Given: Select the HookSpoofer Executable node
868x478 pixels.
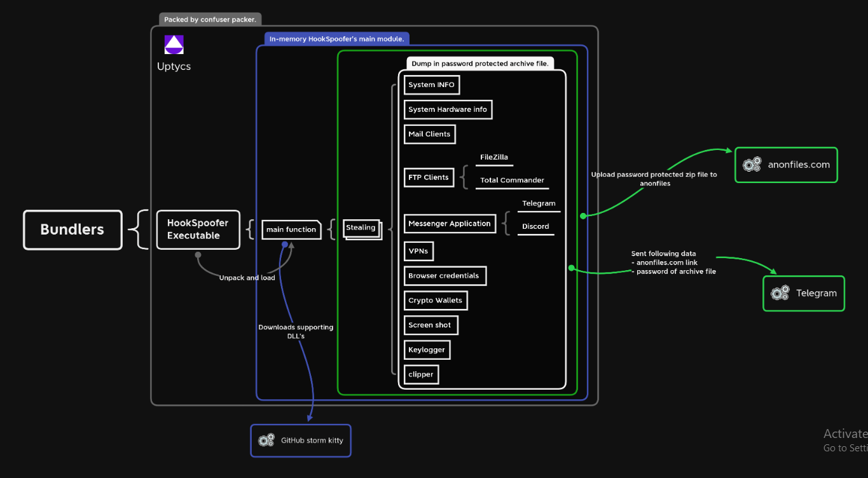Looking at the screenshot, I should tap(198, 229).
